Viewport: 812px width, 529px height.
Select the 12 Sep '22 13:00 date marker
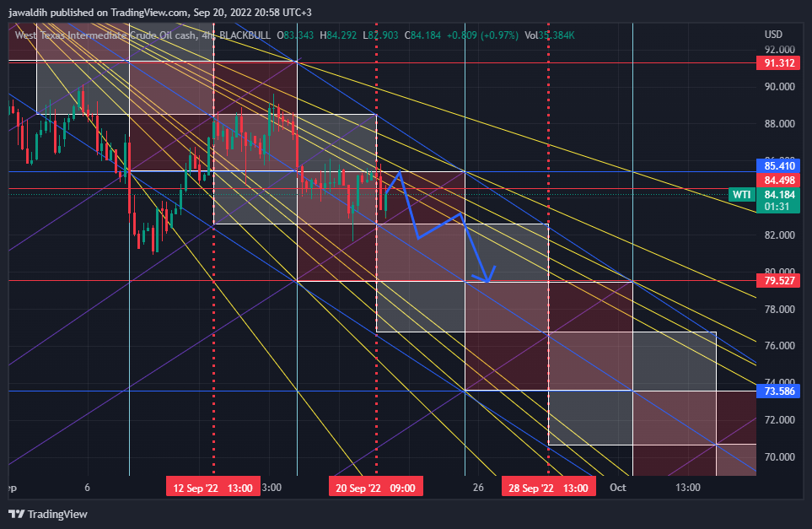click(212, 488)
